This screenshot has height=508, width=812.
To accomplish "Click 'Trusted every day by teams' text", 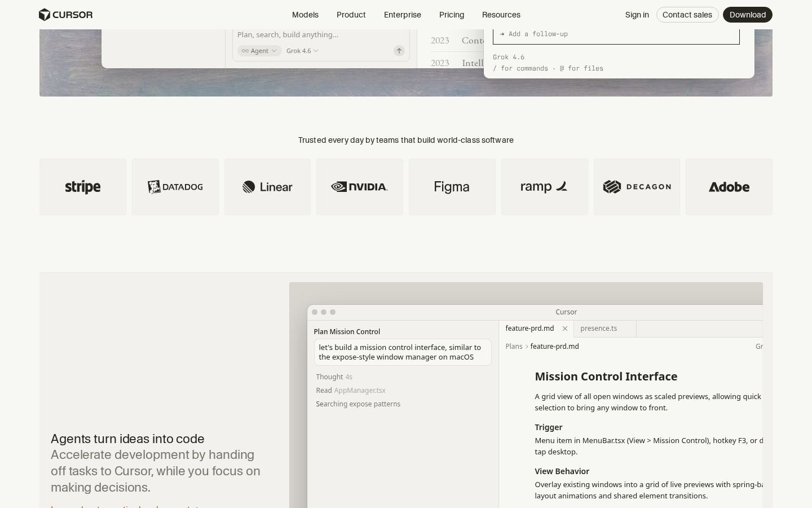I will (406, 140).
